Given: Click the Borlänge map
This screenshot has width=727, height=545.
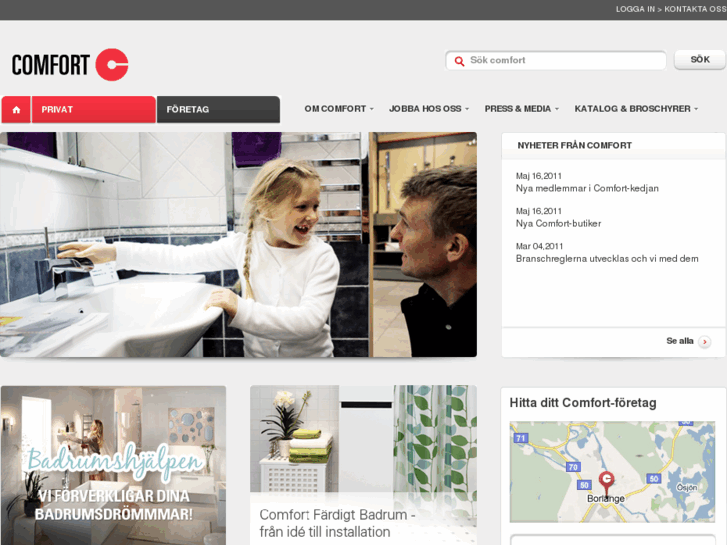Looking at the screenshot, I should tap(612, 472).
